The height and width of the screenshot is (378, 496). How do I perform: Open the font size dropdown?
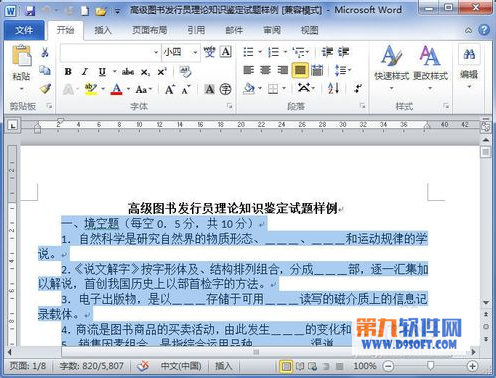[x=195, y=52]
